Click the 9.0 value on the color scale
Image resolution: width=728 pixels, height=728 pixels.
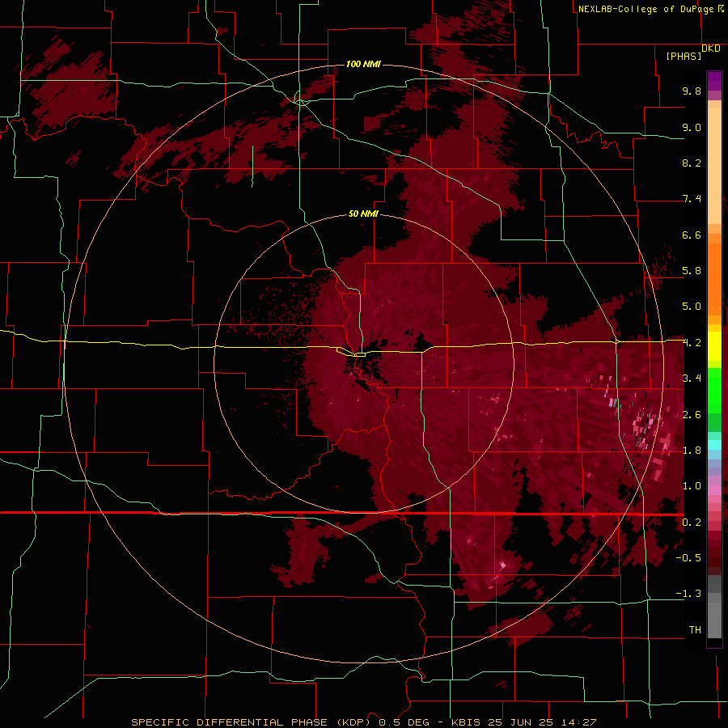point(692,127)
